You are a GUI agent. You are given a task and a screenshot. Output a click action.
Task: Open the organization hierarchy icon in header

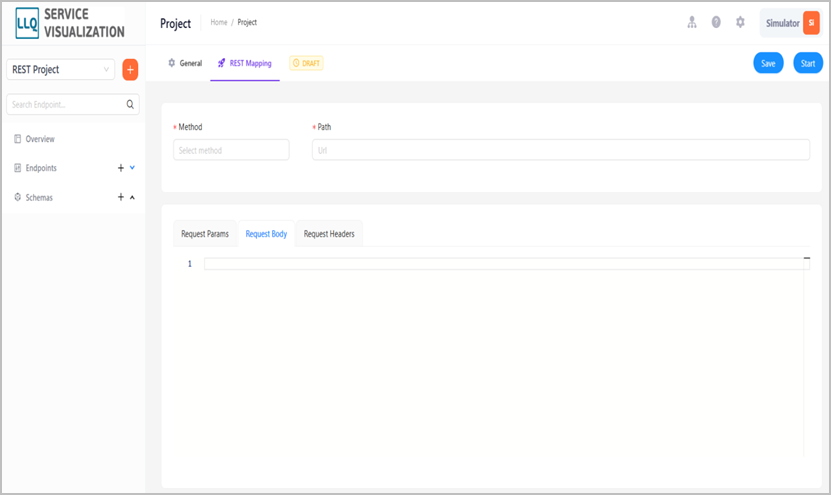pos(692,22)
